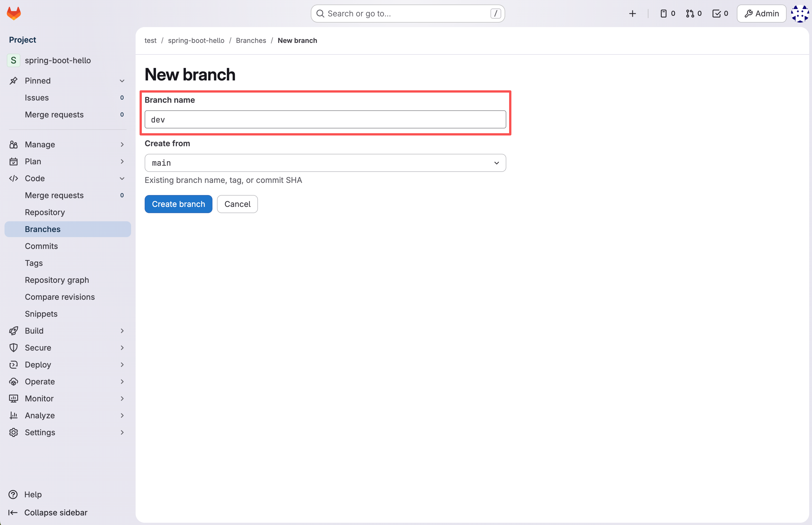
Task: Open merge requests counter icon in header
Action: click(693, 13)
